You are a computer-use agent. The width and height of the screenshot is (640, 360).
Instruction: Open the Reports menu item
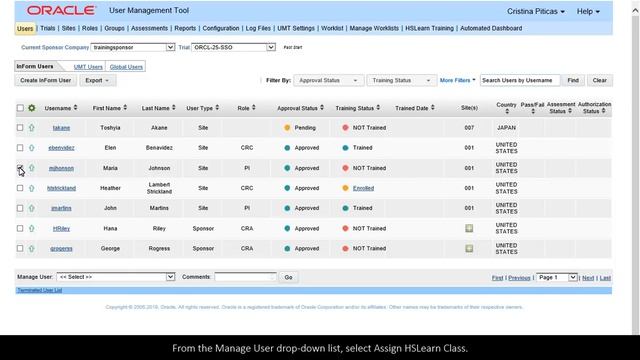coord(185,28)
